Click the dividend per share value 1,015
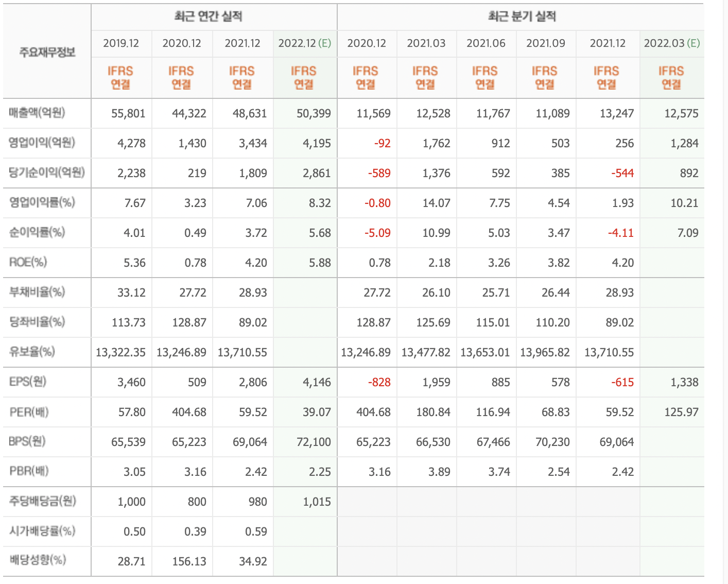Image resolution: width=728 pixels, height=584 pixels. (317, 502)
